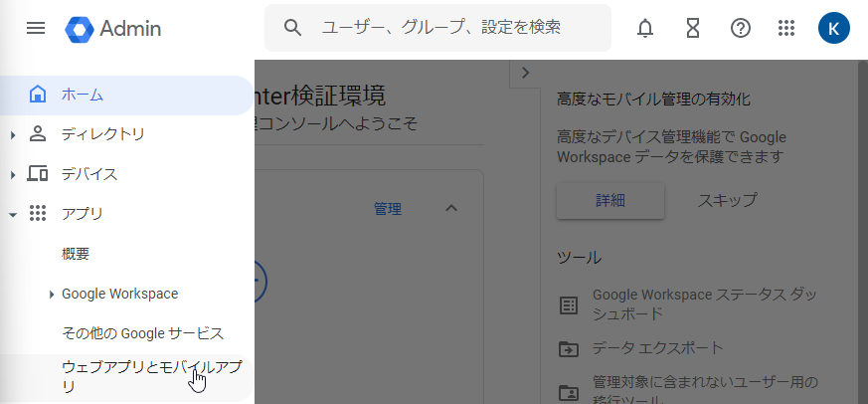Open 管理対象に含まれないユーザー用の移行ツール link
This screenshot has width=868, height=404.
[x=705, y=391]
